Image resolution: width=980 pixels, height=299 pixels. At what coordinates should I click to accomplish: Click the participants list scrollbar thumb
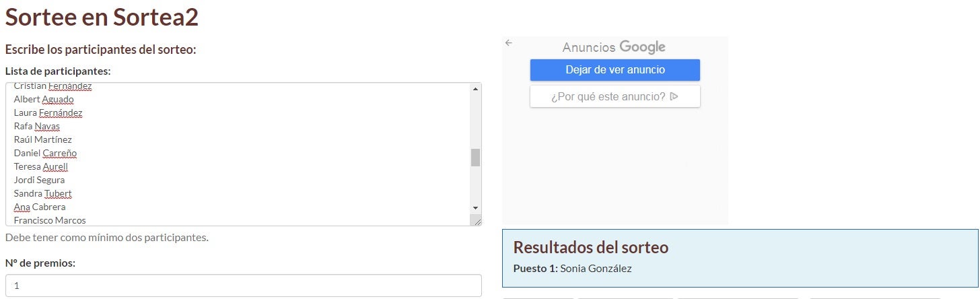pyautogui.click(x=475, y=158)
